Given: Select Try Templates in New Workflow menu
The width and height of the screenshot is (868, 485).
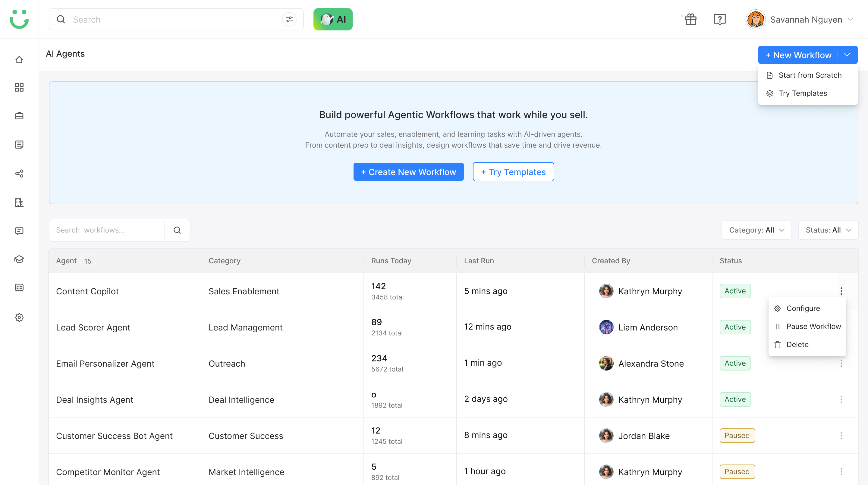Looking at the screenshot, I should coord(808,93).
